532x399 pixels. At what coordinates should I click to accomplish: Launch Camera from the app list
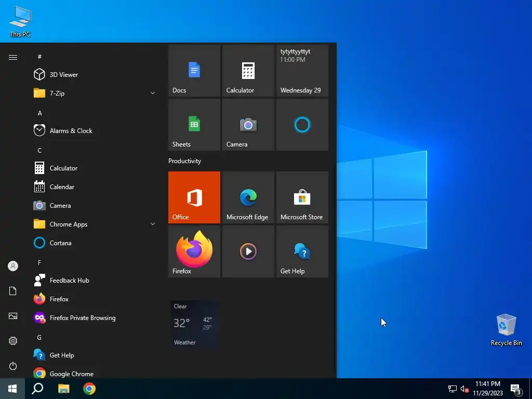click(95, 206)
